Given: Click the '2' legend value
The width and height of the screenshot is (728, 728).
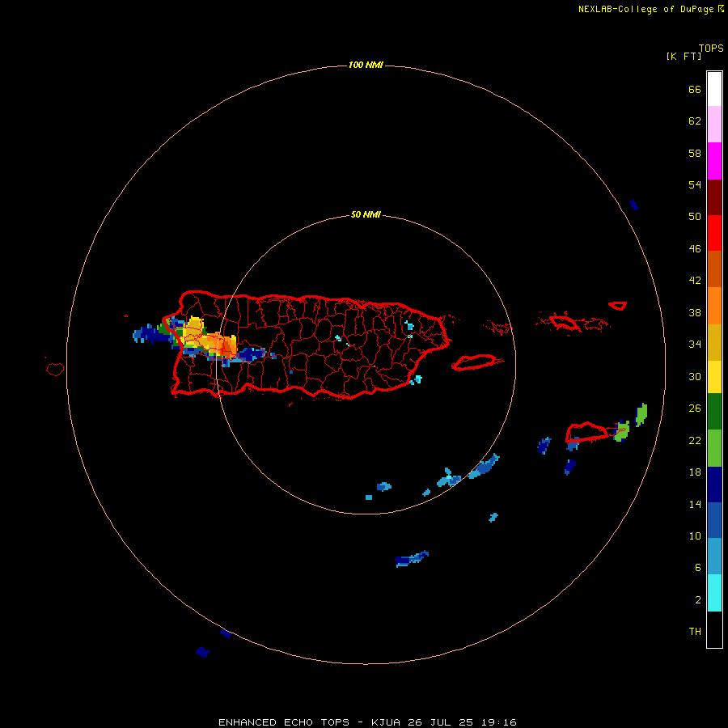Looking at the screenshot, I should point(698,600).
